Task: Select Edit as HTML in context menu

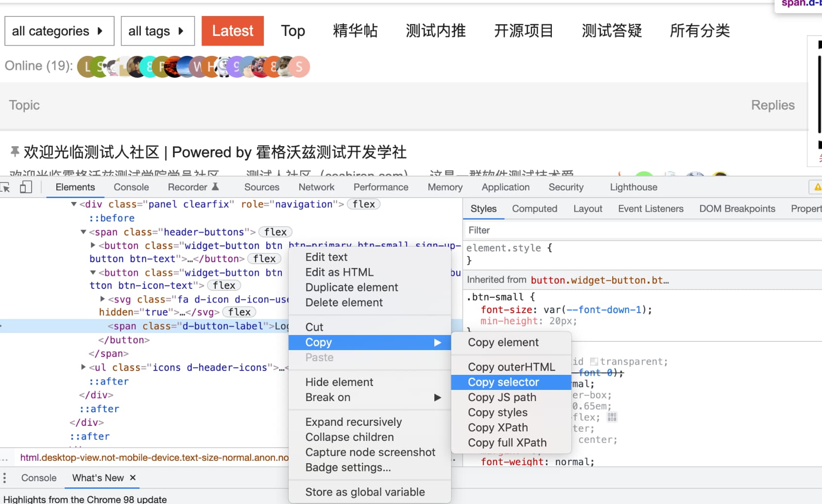Action: [x=339, y=272]
